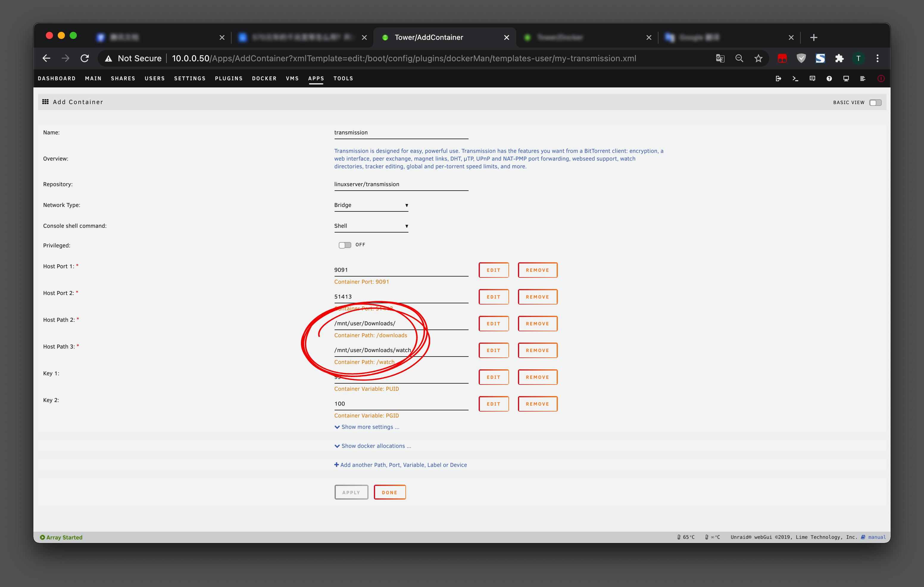
Task: Click the Unraid logout icon
Action: pyautogui.click(x=778, y=79)
